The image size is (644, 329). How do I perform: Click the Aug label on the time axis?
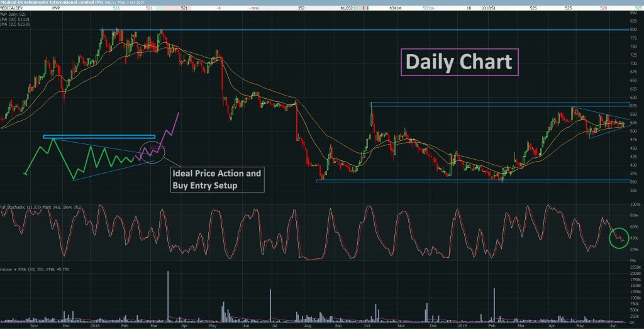click(x=308, y=325)
